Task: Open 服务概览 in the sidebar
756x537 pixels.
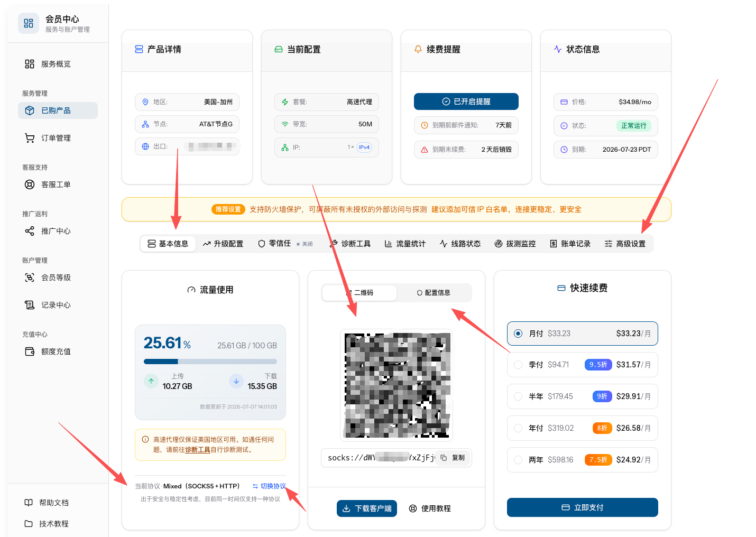Action: (x=58, y=64)
